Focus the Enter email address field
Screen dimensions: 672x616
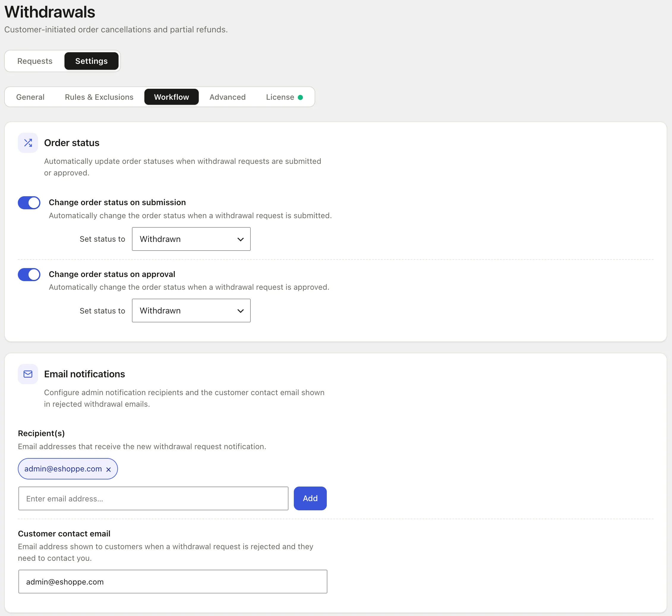tap(153, 498)
